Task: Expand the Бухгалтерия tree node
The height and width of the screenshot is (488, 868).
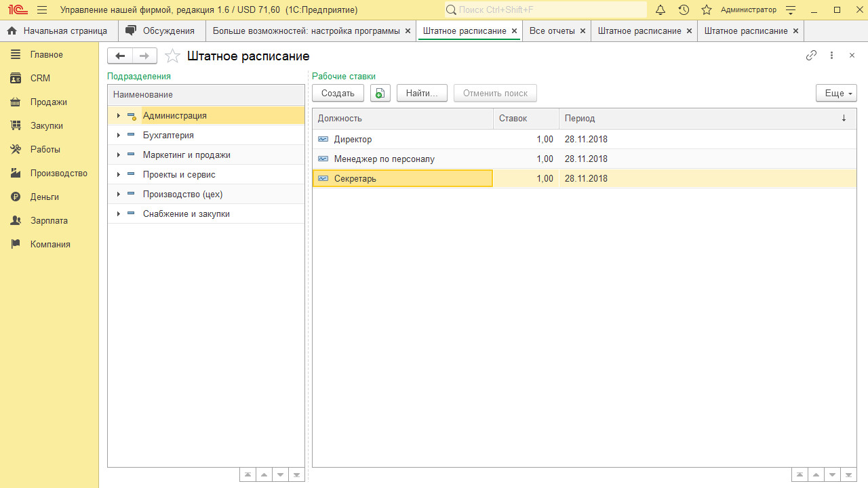Action: 118,136
